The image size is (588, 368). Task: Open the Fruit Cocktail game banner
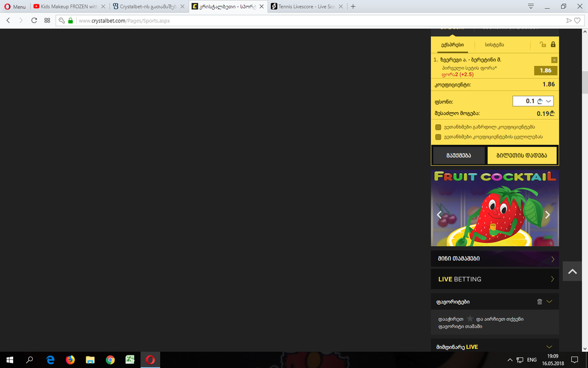494,208
